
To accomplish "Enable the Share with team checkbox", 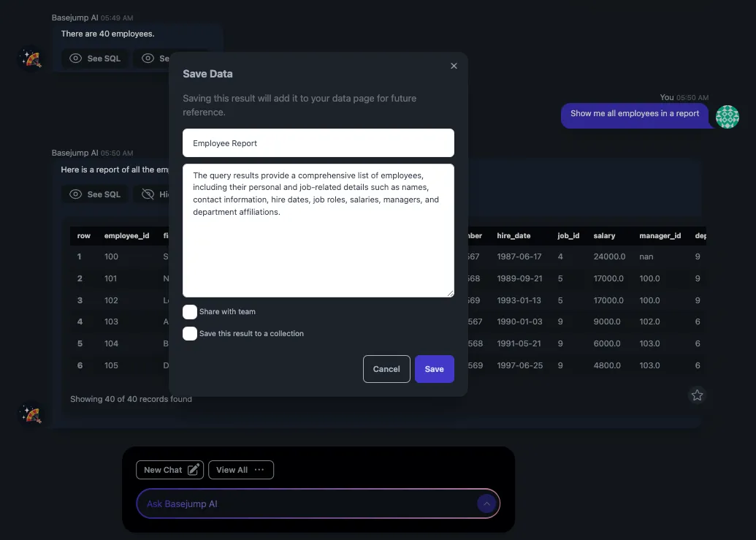I will pos(190,312).
